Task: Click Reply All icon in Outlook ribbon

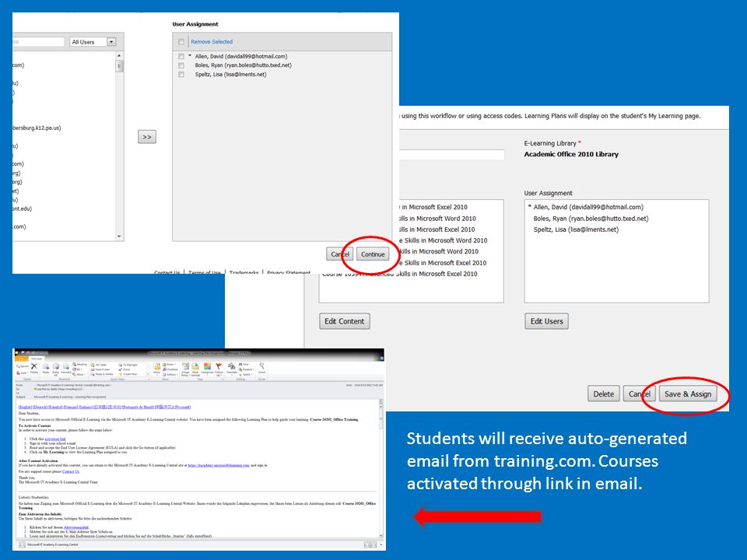Action: [x=56, y=369]
